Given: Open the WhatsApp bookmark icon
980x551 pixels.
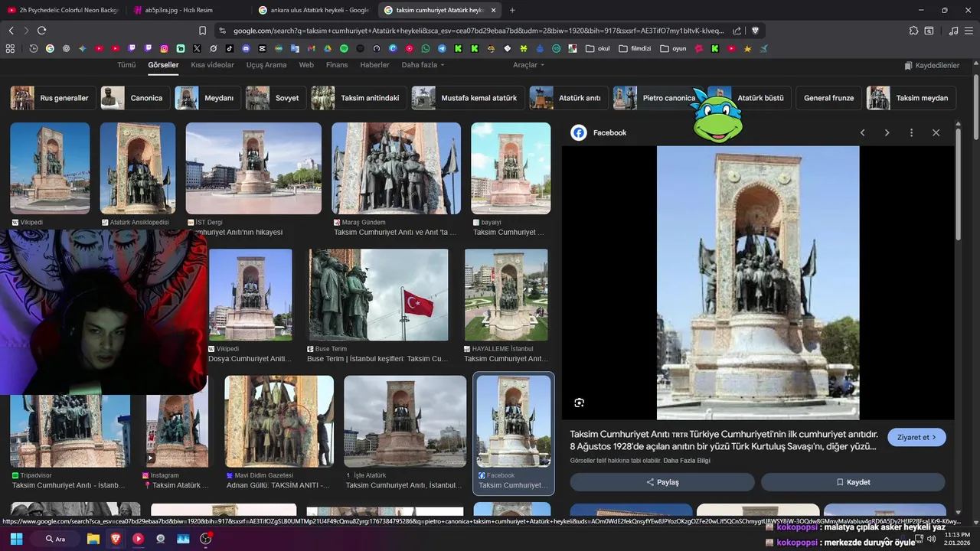Looking at the screenshot, I should coord(426,48).
